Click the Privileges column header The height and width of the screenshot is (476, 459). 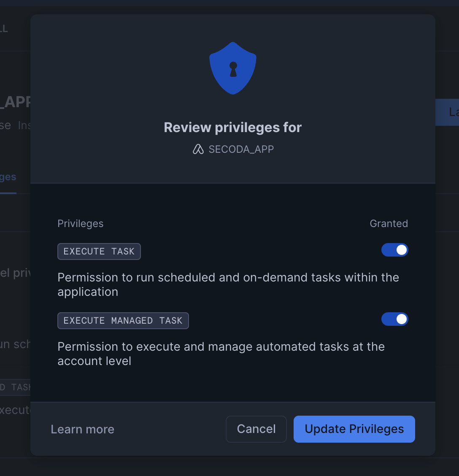coord(80,224)
